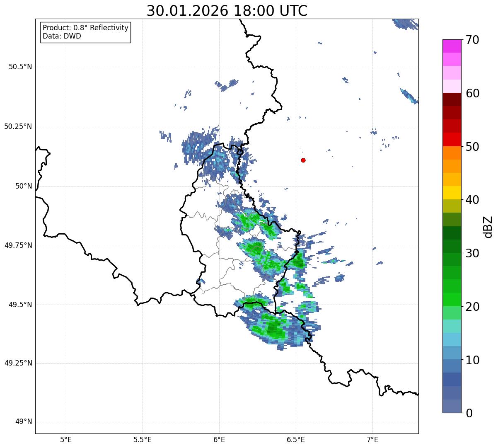Viewport: 498px width, 448px height.
Task: Click the 7°E longitude axis label
Action: [372, 439]
